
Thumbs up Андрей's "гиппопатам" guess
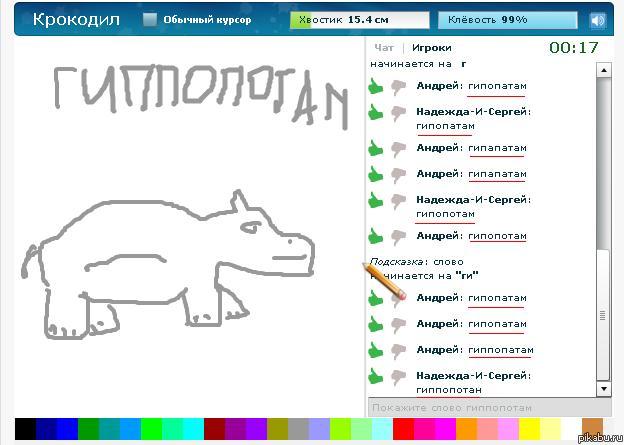tap(376, 351)
